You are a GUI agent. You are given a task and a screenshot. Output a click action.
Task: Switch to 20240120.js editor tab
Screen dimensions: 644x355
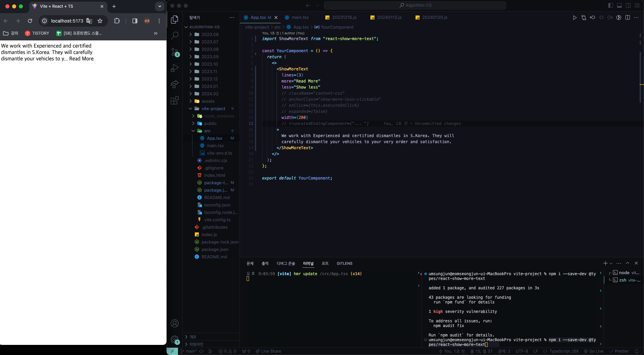(x=435, y=18)
